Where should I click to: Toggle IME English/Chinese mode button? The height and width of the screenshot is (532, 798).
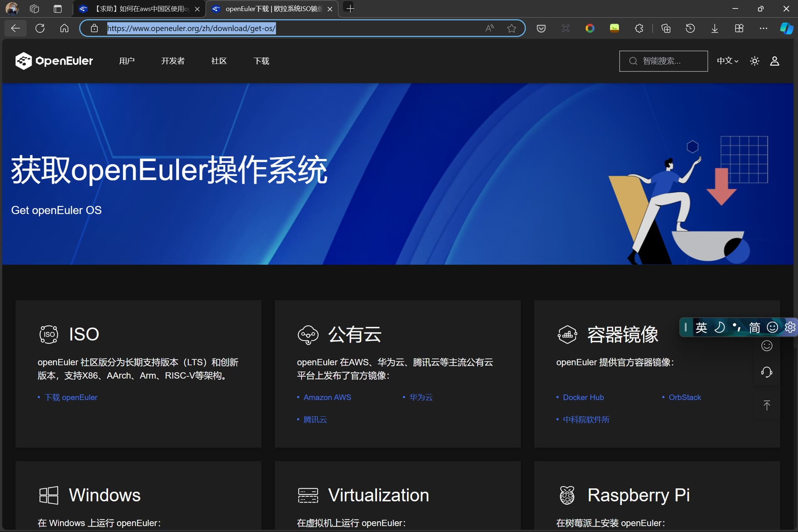[701, 327]
